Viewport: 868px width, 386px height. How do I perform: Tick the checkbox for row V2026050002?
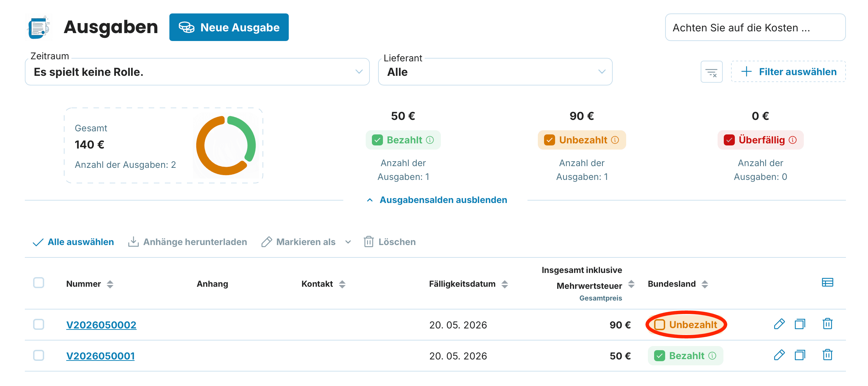pyautogui.click(x=39, y=324)
